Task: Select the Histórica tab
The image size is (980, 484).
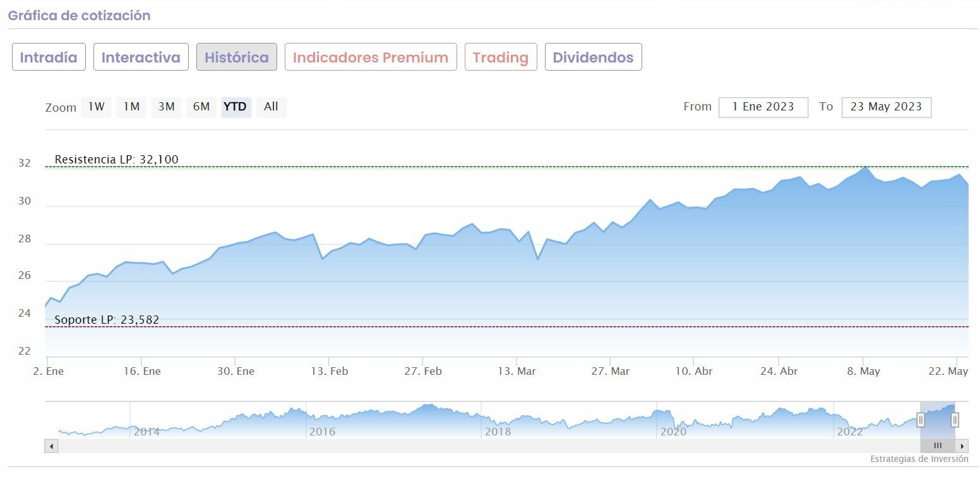Action: tap(237, 57)
